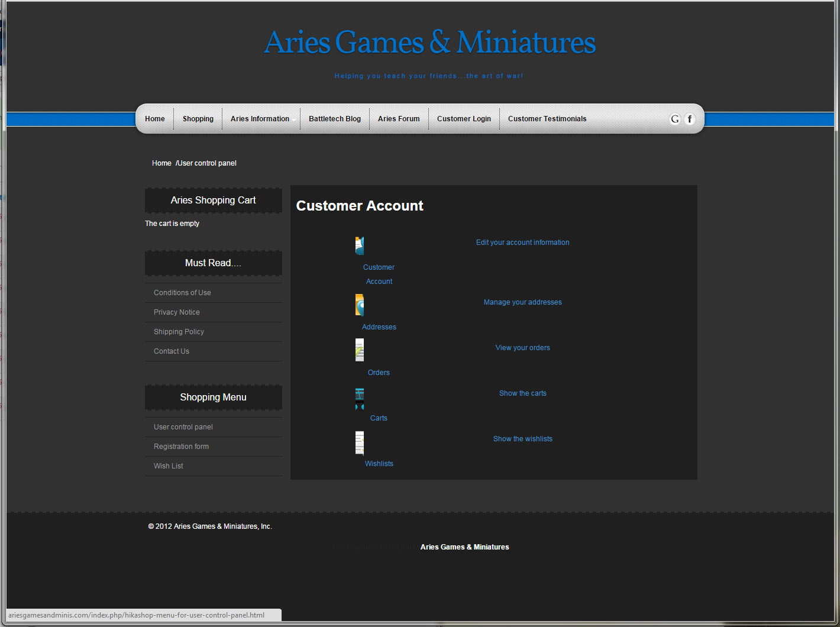Open Customer Testimonials page
840x627 pixels.
(x=547, y=119)
